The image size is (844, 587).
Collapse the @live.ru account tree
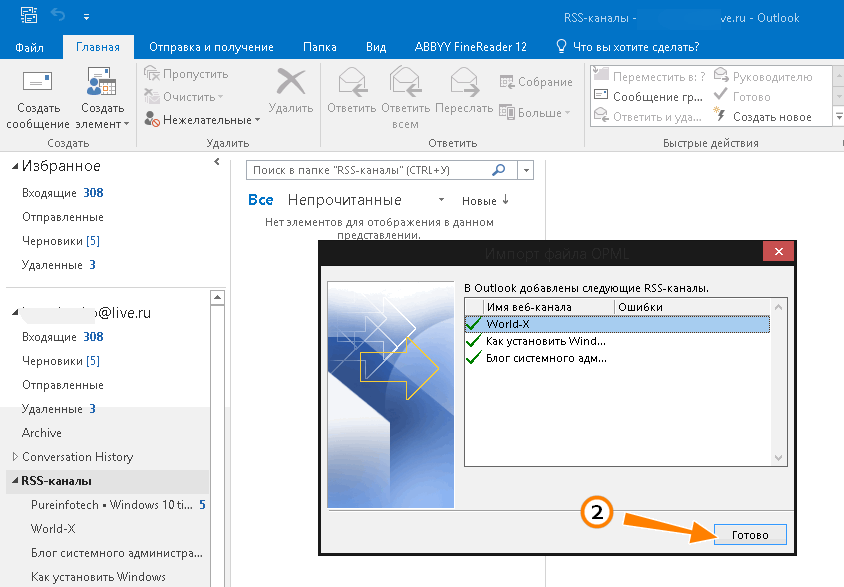click(x=15, y=313)
